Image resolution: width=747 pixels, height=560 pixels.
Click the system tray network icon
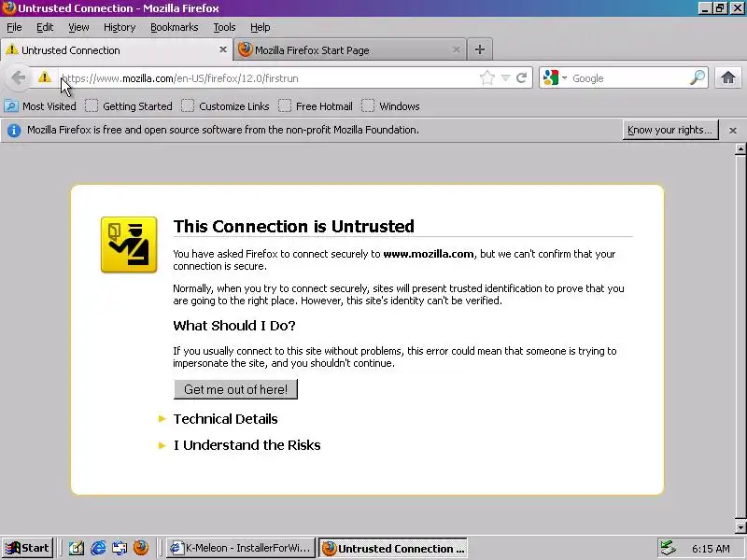click(669, 548)
